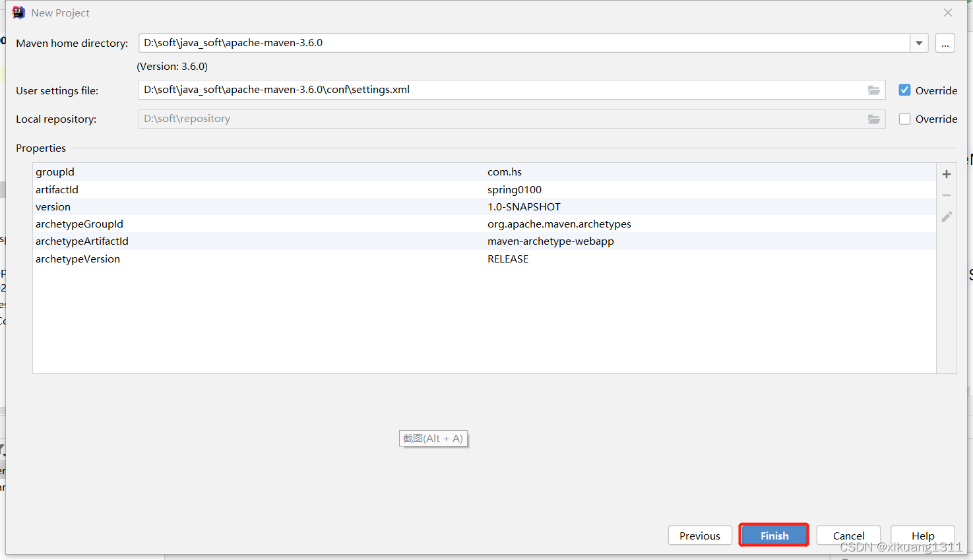Screen dimensions: 973x560
Task: Uncheck Override for User settings file
Action: click(x=904, y=90)
